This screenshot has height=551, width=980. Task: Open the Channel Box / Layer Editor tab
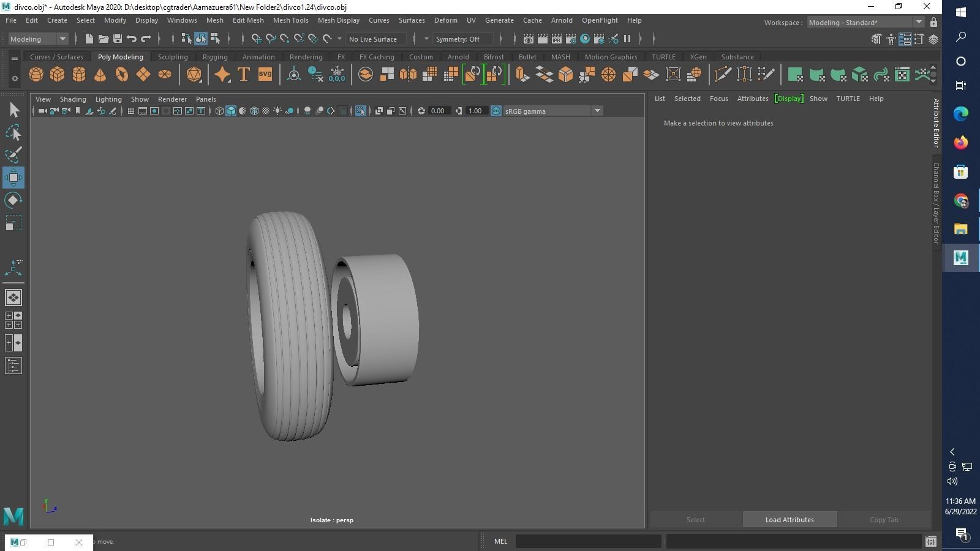click(x=936, y=203)
